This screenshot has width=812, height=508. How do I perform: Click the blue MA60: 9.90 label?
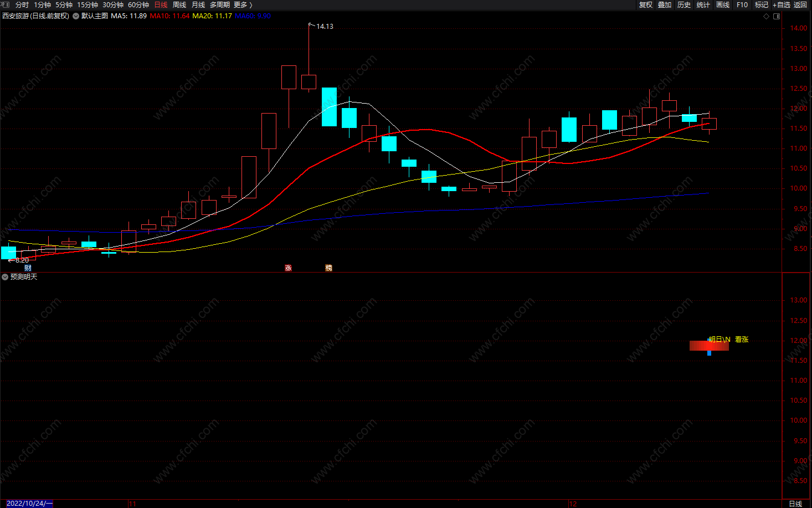[x=253, y=16]
